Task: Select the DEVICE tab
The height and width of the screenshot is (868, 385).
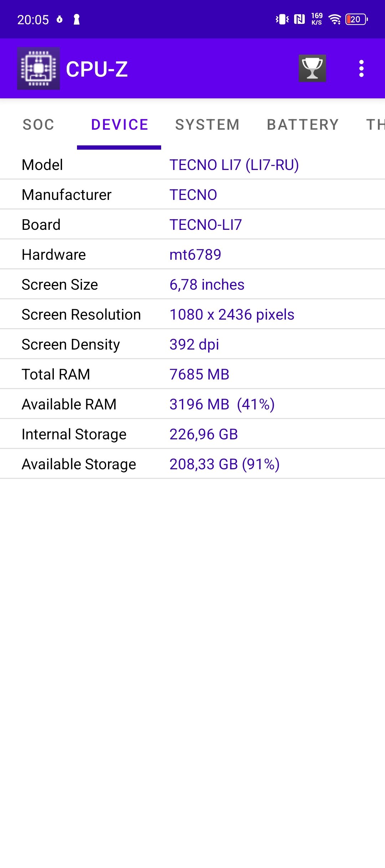Action: coord(119,125)
